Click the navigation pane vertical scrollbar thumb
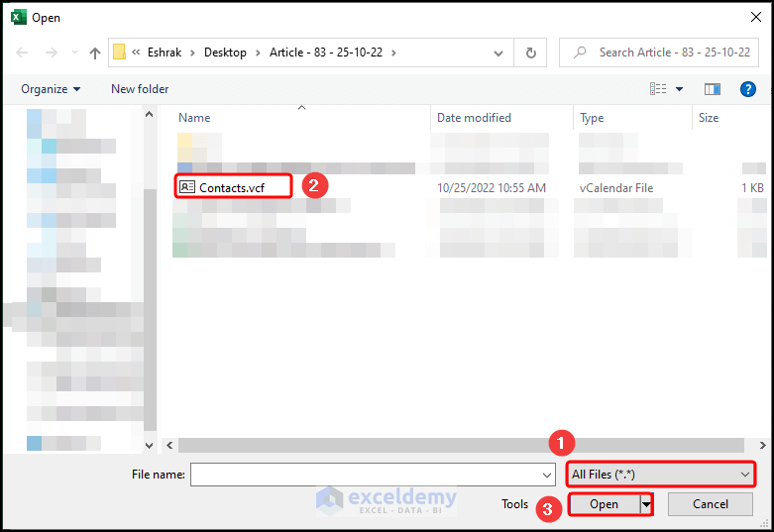The height and width of the screenshot is (532, 774). (x=150, y=310)
